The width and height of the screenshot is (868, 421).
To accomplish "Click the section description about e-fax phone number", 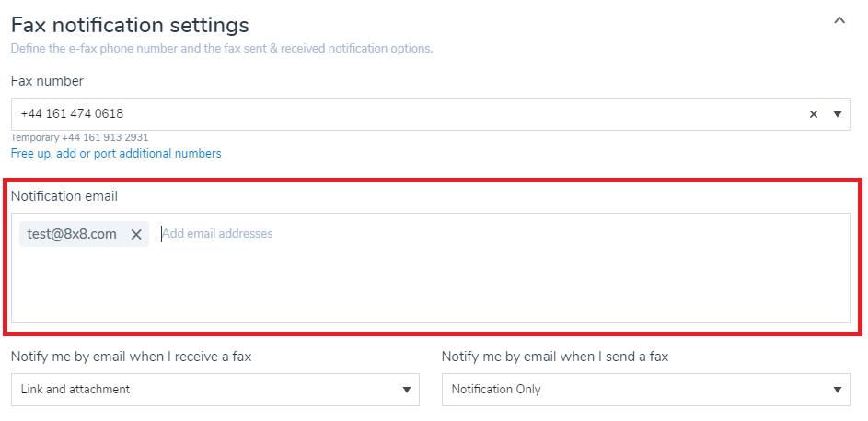I will [222, 48].
